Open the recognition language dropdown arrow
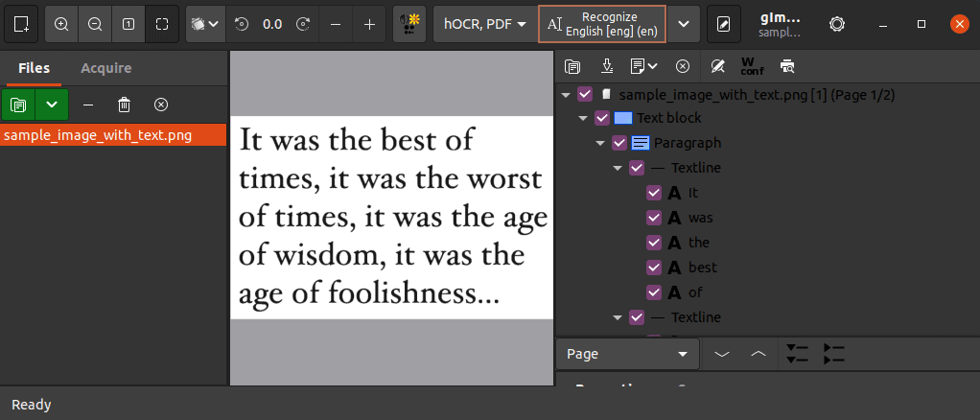The height and width of the screenshot is (420, 980). [x=684, y=24]
